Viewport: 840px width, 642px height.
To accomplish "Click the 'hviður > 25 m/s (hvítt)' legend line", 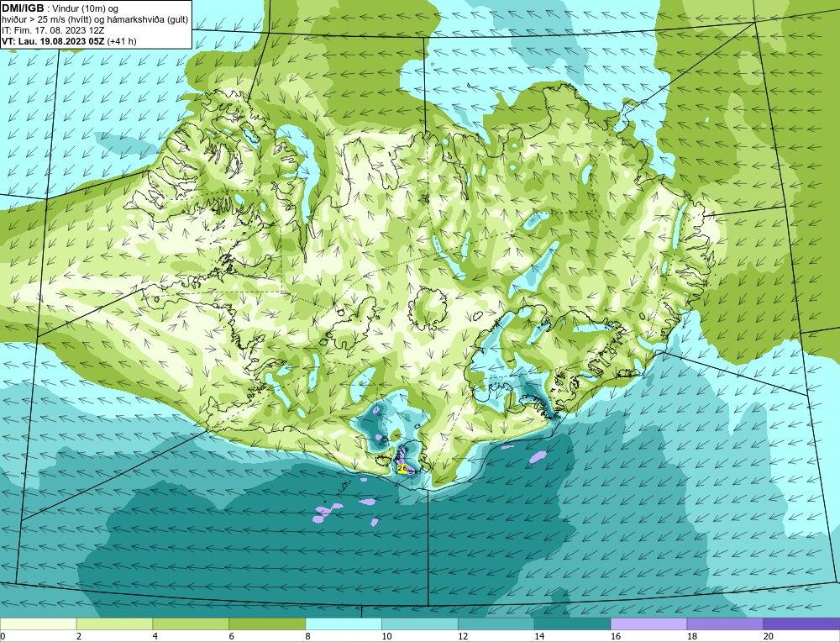I will coord(95,19).
